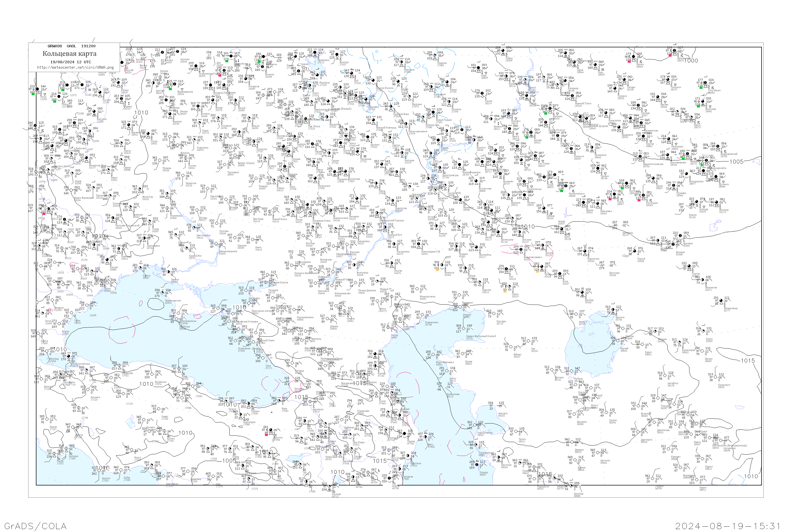
Task: Click the orange square at Жангала station
Action: pyautogui.click(x=437, y=270)
